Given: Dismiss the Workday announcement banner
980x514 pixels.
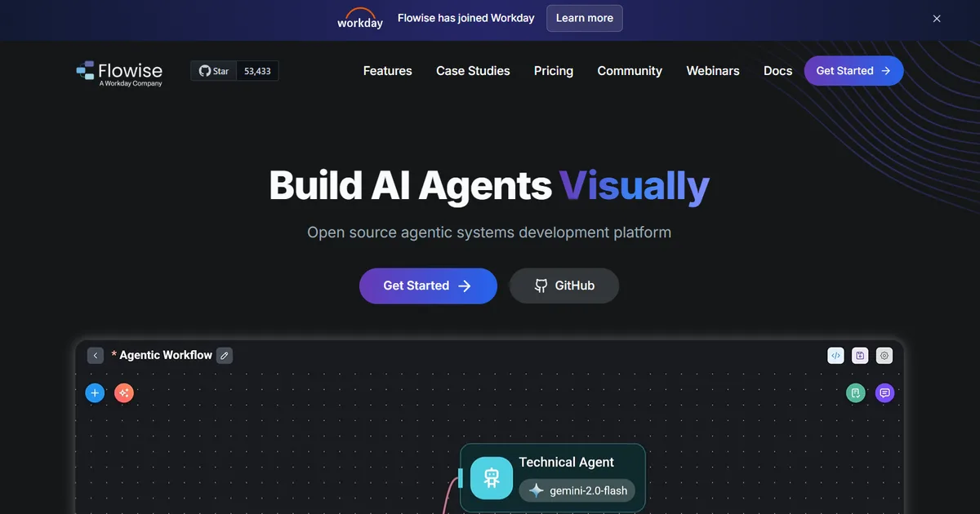Looking at the screenshot, I should [937, 18].
